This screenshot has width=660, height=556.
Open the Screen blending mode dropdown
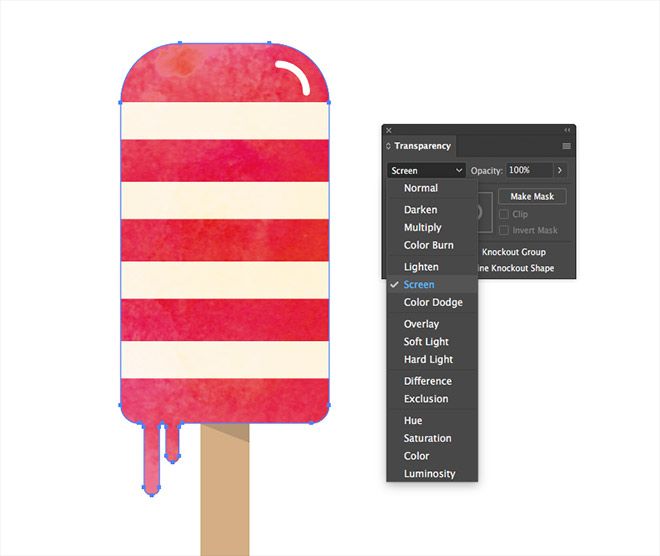[426, 170]
